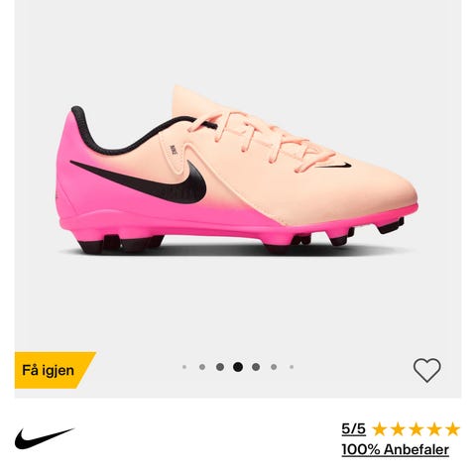Select the first carousel dot indicator
The height and width of the screenshot is (476, 476).
pos(184,367)
